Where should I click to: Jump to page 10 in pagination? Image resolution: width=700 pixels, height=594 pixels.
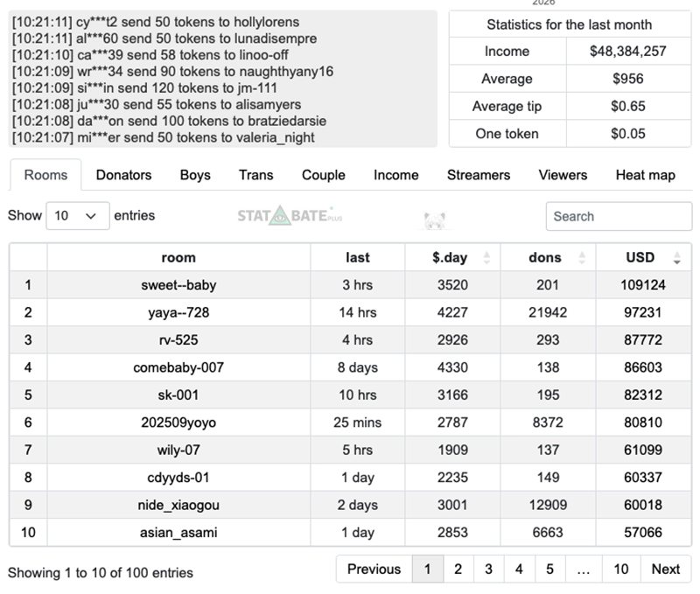click(x=620, y=569)
